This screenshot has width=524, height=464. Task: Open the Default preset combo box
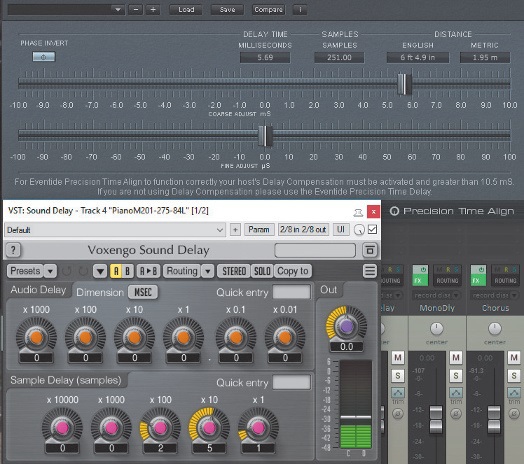pyautogui.click(x=115, y=230)
